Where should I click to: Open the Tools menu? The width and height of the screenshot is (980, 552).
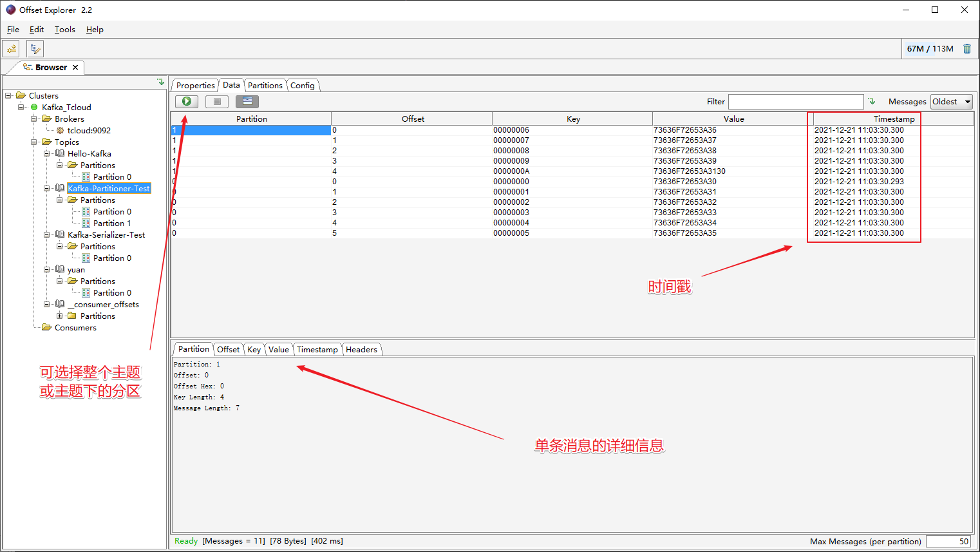[x=65, y=29]
